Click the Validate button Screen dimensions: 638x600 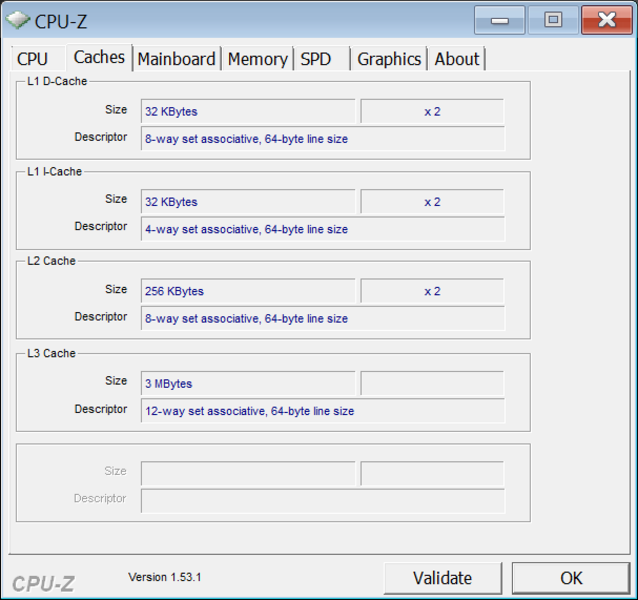[x=443, y=578]
